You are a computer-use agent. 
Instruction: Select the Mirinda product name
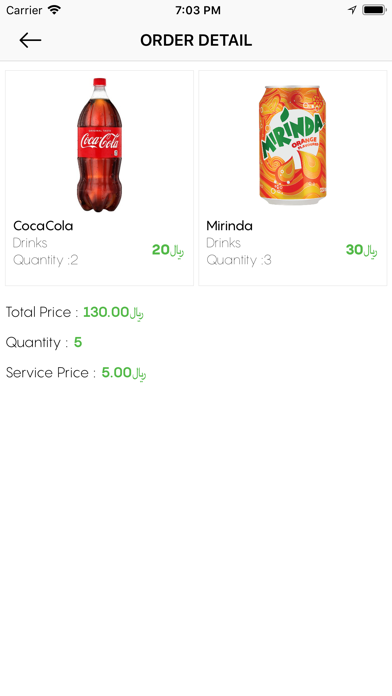[x=230, y=225]
